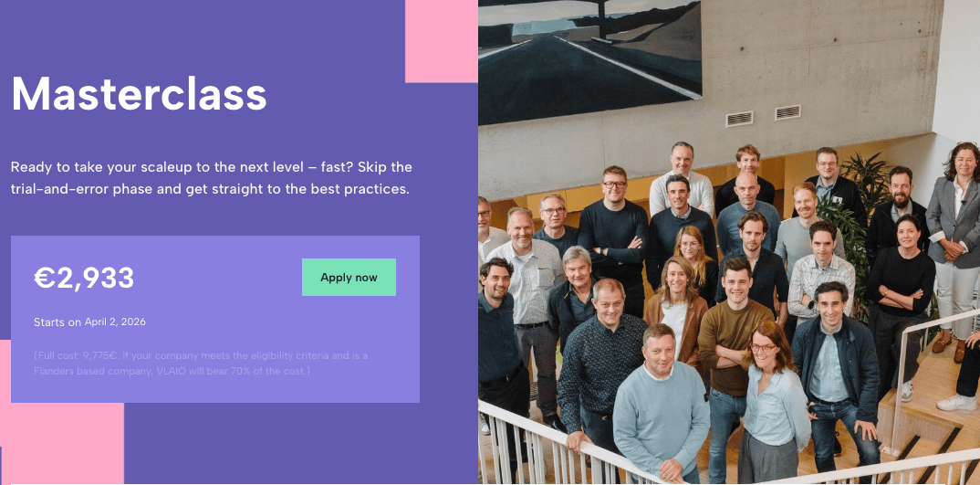Click the pink square in the top corner
Screen dimensions: 980x485
pos(442,41)
